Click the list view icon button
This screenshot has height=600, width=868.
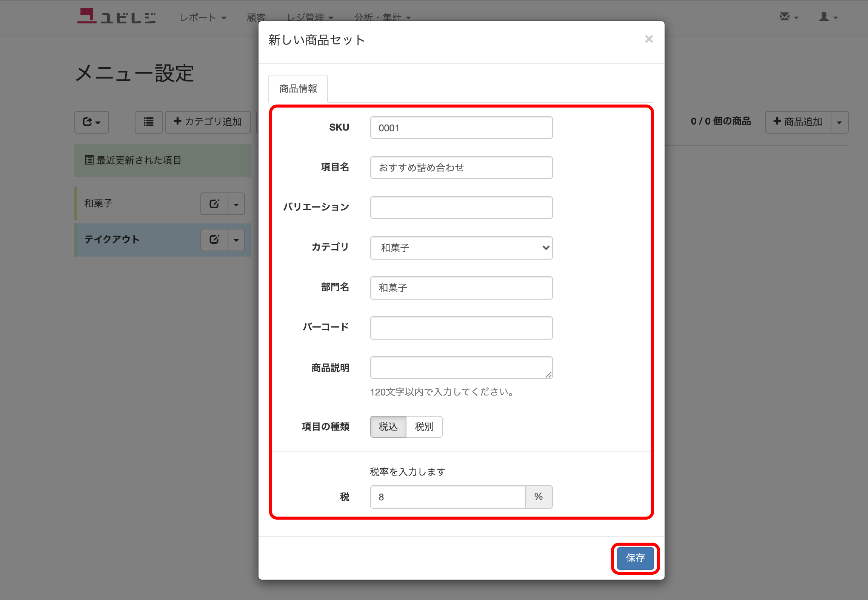[x=148, y=122]
